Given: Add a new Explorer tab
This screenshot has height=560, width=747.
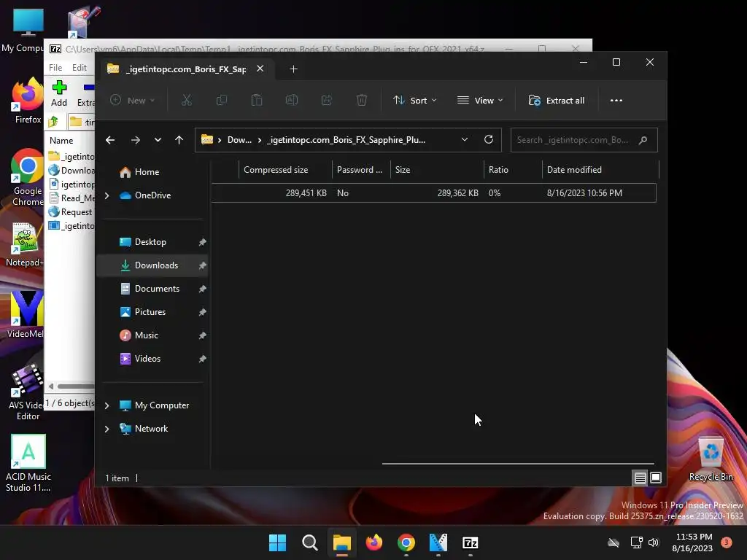Looking at the screenshot, I should 293,69.
